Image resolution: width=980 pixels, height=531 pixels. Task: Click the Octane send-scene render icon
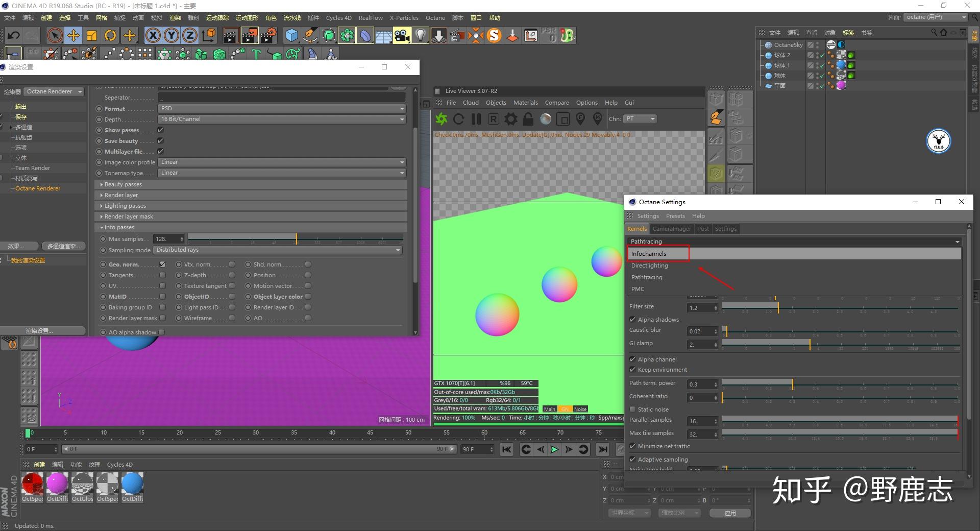pyautogui.click(x=441, y=119)
